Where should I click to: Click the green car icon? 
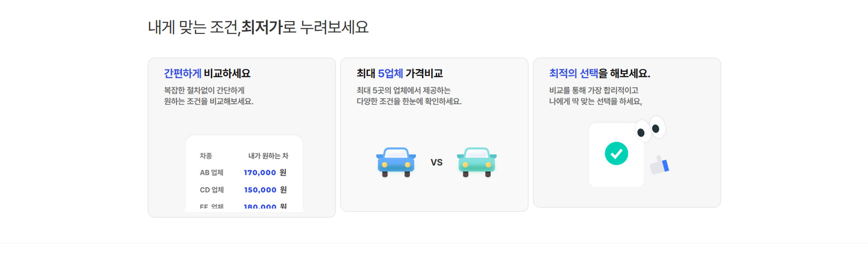(476, 162)
